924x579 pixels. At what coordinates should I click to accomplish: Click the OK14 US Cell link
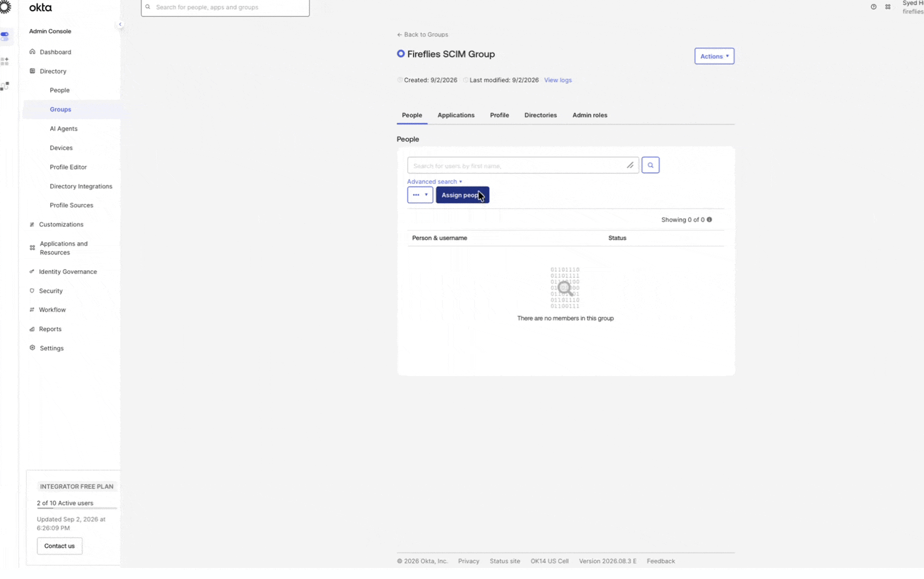pyautogui.click(x=550, y=561)
